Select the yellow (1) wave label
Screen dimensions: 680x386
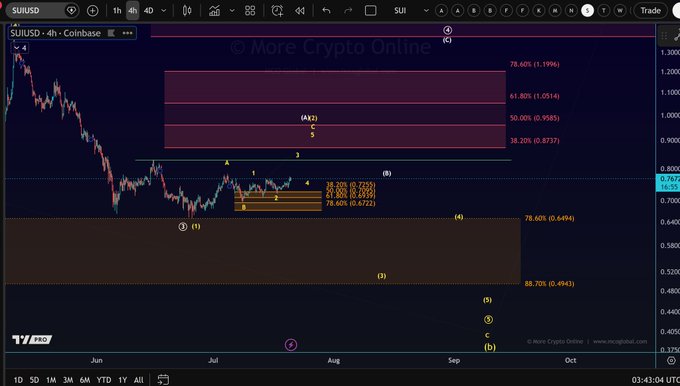click(x=196, y=226)
